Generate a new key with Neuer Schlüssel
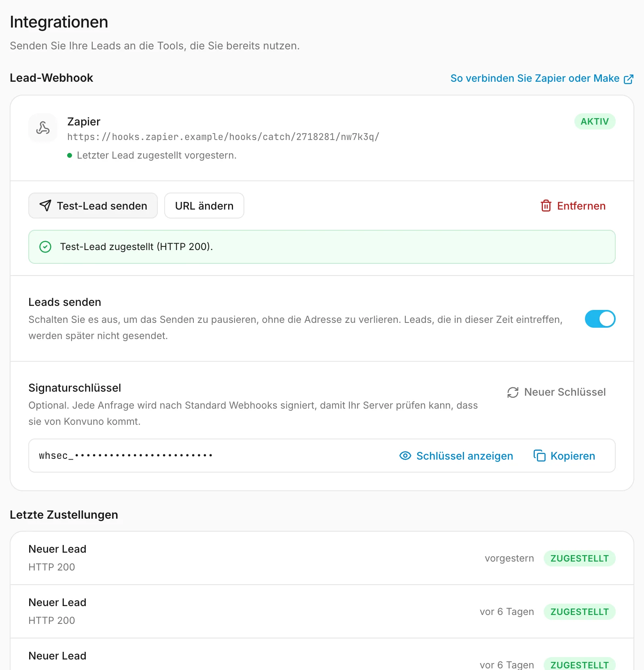This screenshot has width=644, height=670. pos(557,392)
